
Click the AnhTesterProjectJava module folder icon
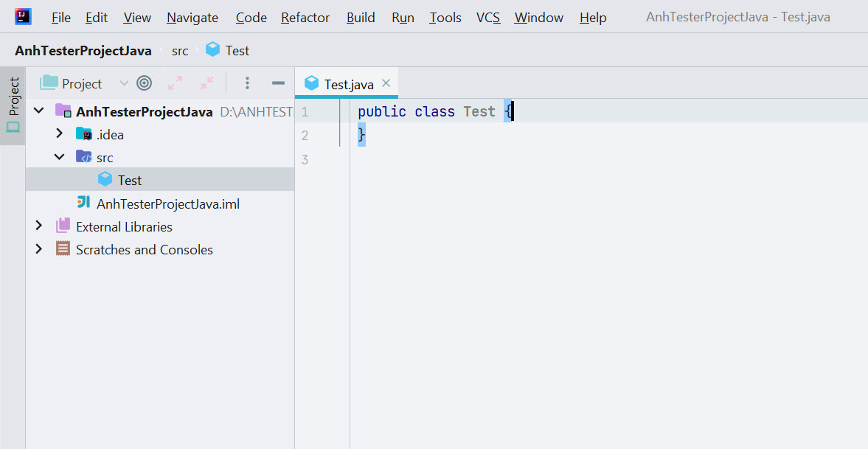click(63, 111)
